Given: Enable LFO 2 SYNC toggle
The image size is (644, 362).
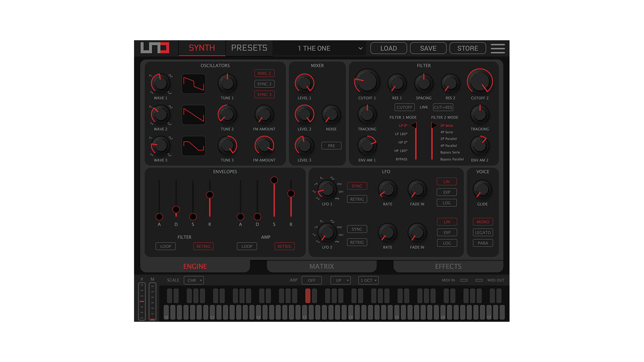Looking at the screenshot, I should pos(357,229).
